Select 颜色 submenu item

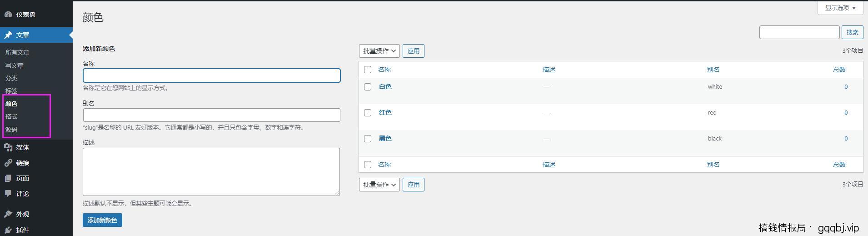point(11,104)
